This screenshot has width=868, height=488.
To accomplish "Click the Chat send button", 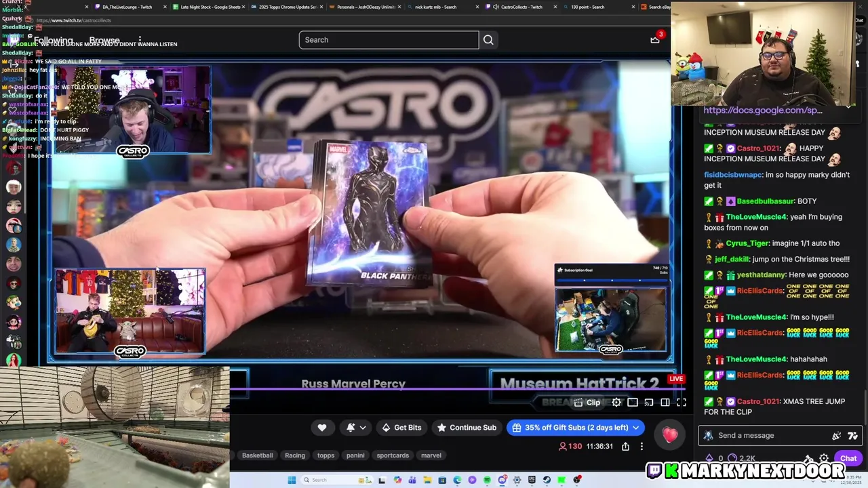I will coord(848,459).
